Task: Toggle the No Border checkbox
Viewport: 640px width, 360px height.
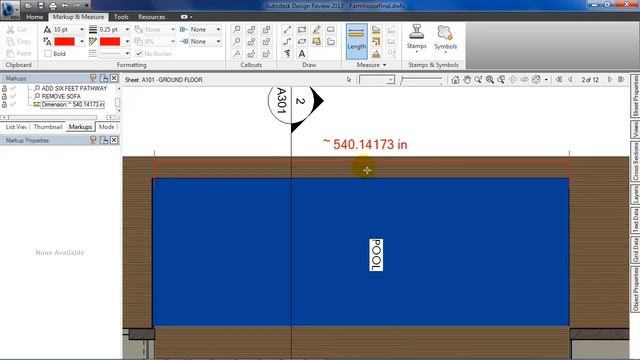Action: tap(139, 53)
